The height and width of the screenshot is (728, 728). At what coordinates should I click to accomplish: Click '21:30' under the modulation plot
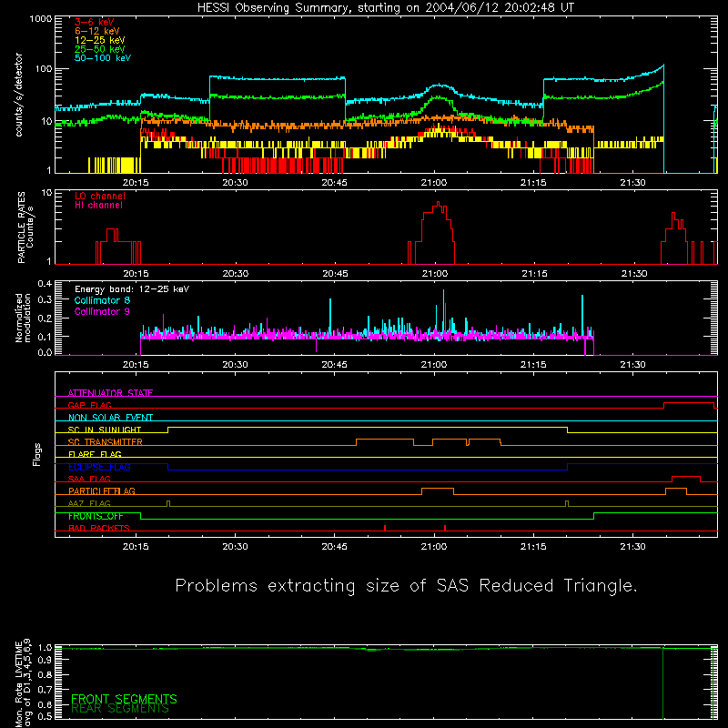[632, 365]
